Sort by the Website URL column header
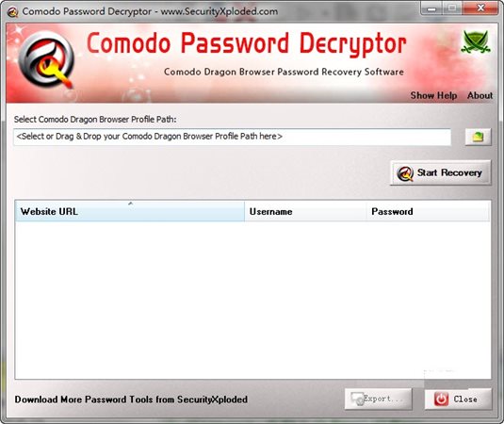 (130, 211)
